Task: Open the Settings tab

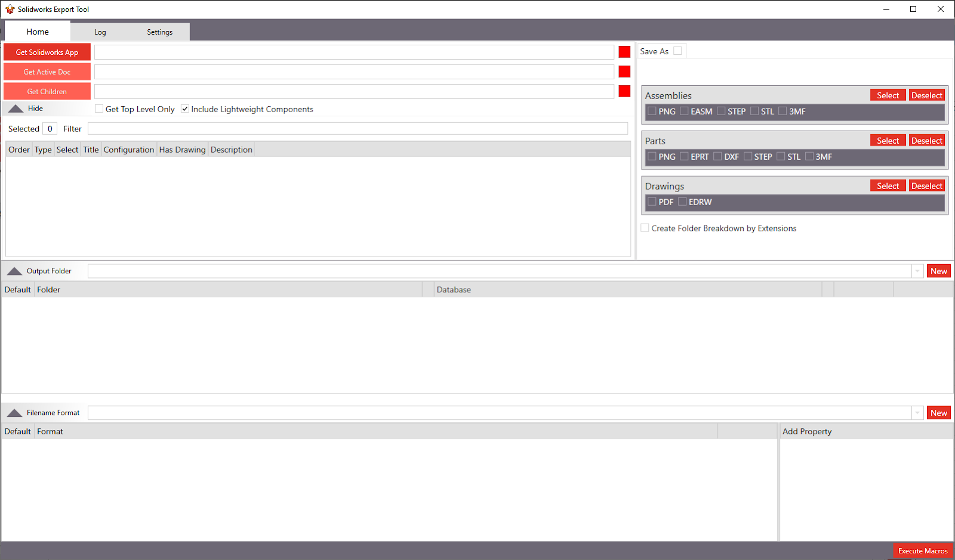Action: 159,32
